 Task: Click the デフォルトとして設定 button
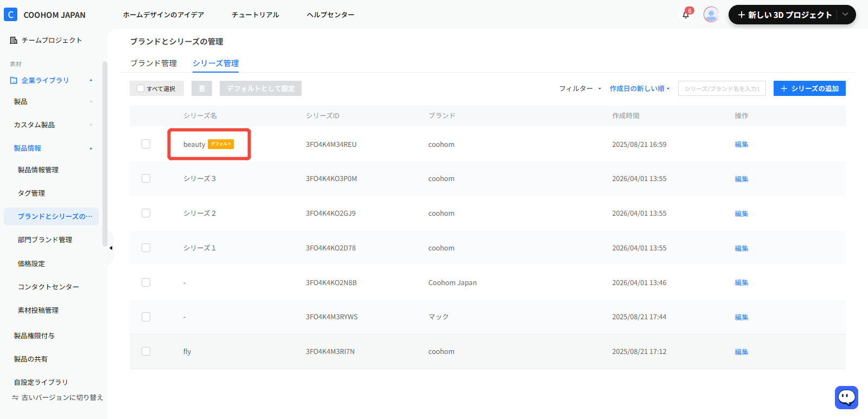[260, 88]
